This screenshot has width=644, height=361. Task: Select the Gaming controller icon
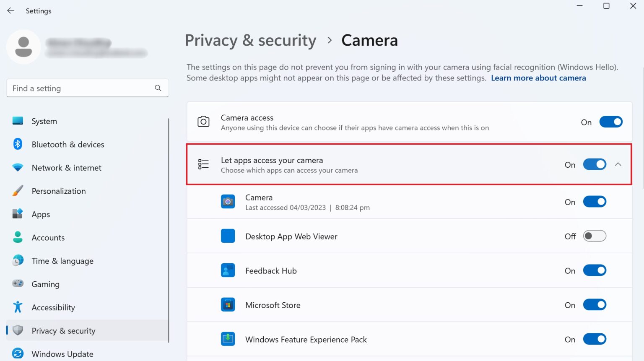tap(18, 284)
